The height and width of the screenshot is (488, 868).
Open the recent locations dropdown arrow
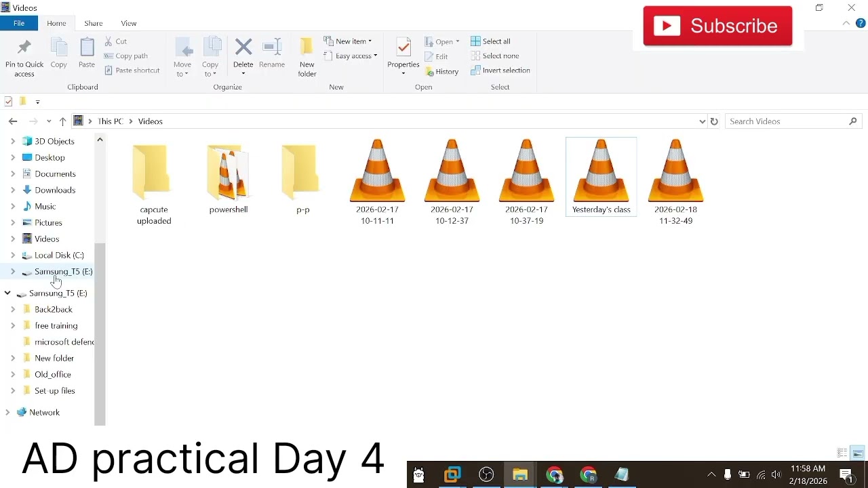click(49, 121)
